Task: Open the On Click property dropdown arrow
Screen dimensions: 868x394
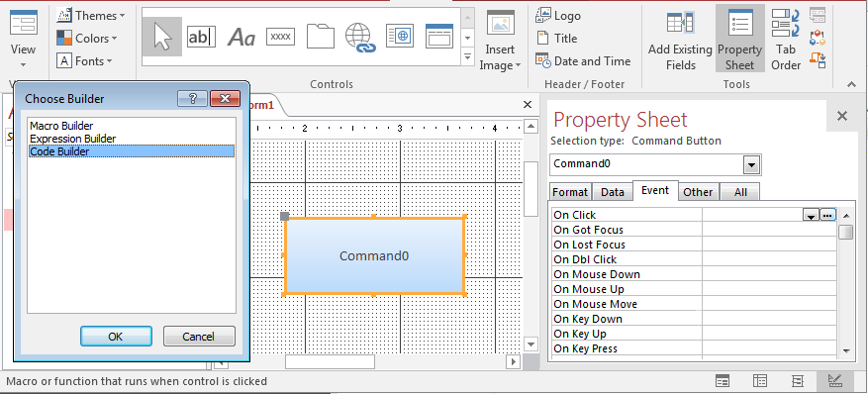Action: [811, 215]
